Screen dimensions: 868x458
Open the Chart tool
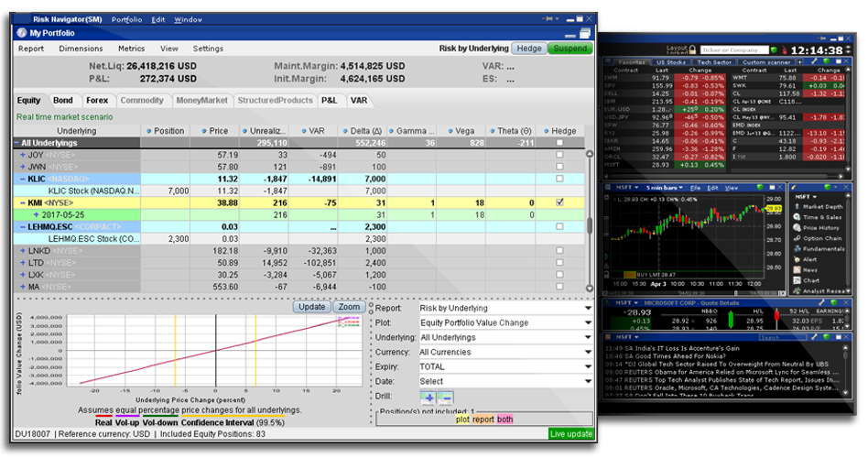click(x=805, y=280)
